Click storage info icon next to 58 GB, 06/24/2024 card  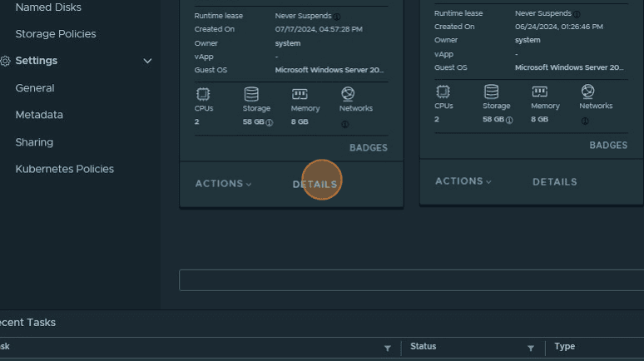point(509,120)
